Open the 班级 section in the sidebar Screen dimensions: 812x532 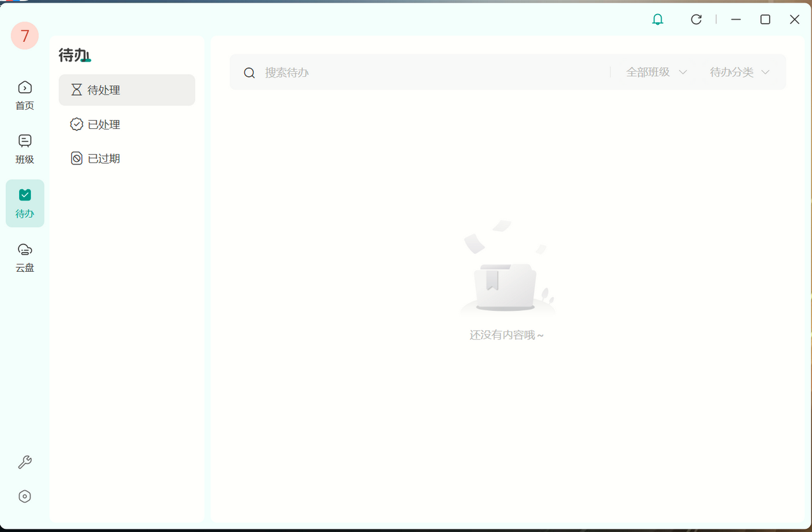coord(25,149)
